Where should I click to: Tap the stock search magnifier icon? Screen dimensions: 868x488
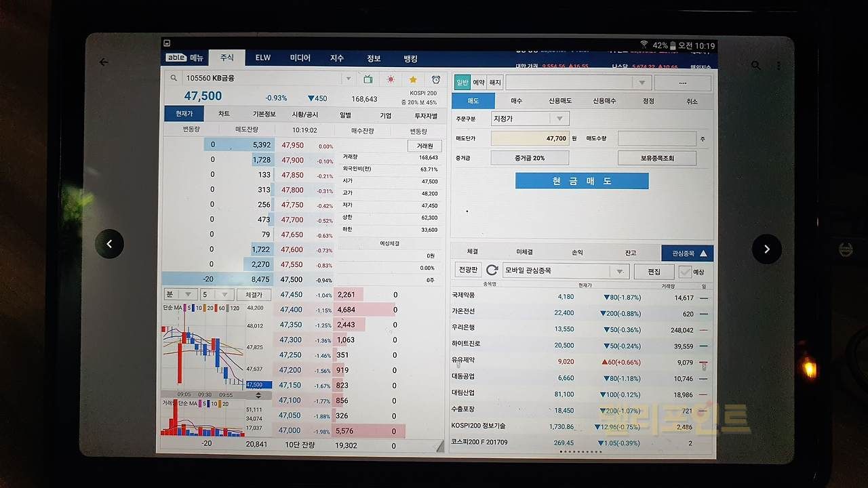click(x=174, y=79)
